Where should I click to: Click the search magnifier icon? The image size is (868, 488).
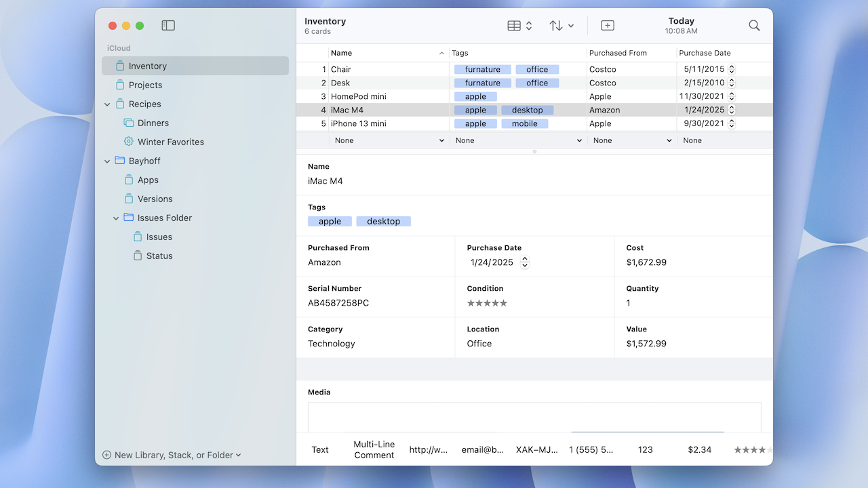click(754, 26)
